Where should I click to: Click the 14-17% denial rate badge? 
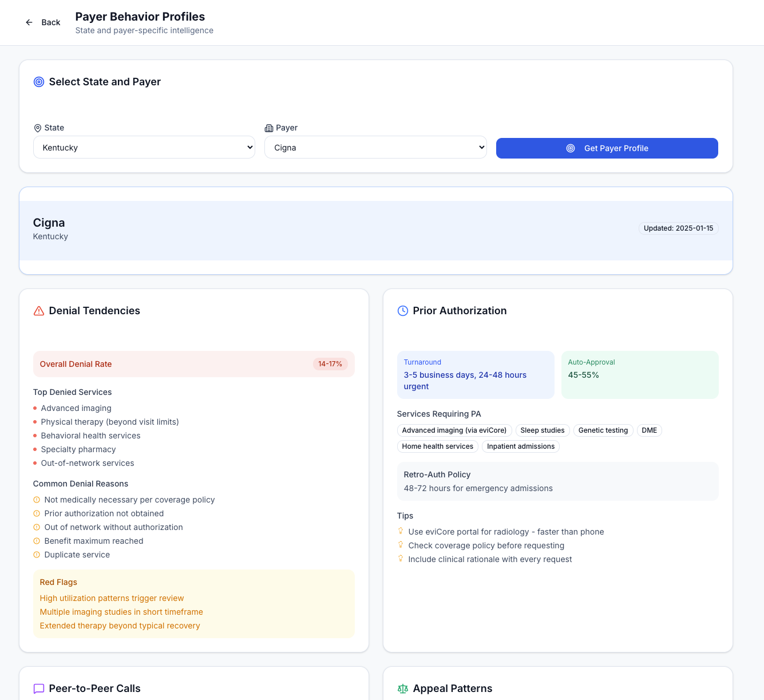pyautogui.click(x=330, y=364)
